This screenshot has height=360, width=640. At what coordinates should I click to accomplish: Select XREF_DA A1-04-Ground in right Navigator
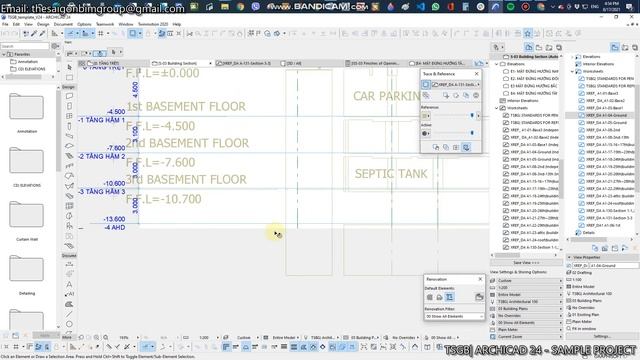(606, 116)
